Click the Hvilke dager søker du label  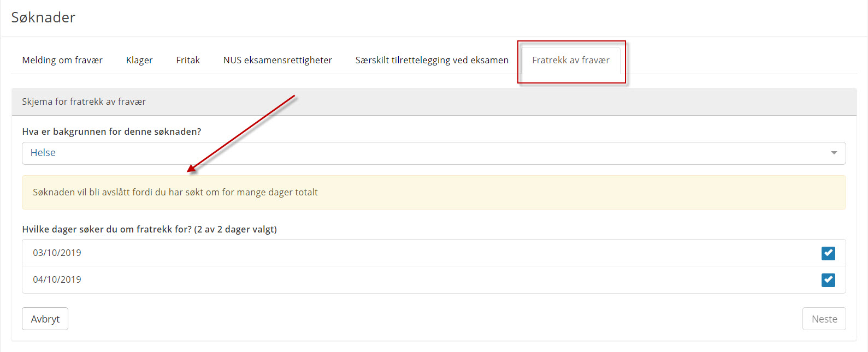tap(149, 229)
